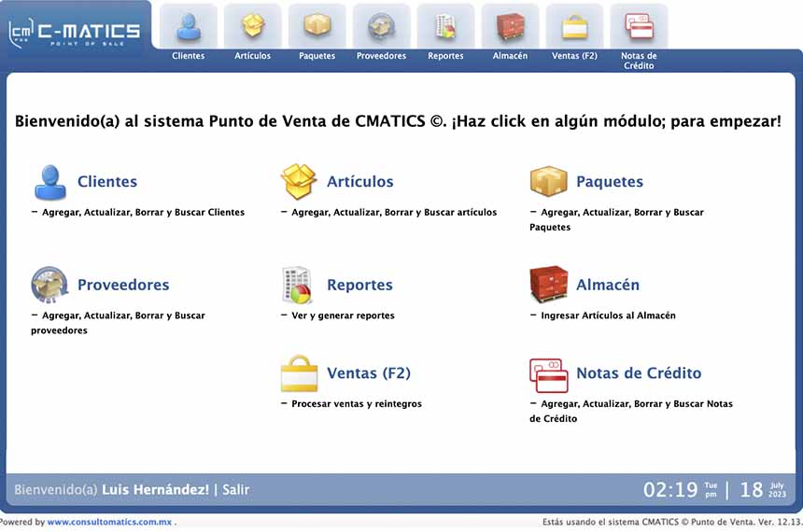Click the text 'Agregar, Actualizar, Borrar y Buscar artículos'
The image size is (803, 532).
394,212
